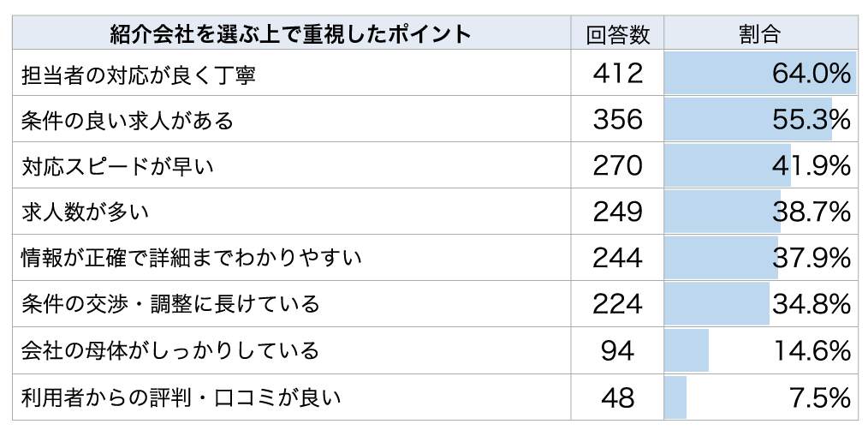
Task: Click the 14.6% data bar cell
Action: point(760,350)
